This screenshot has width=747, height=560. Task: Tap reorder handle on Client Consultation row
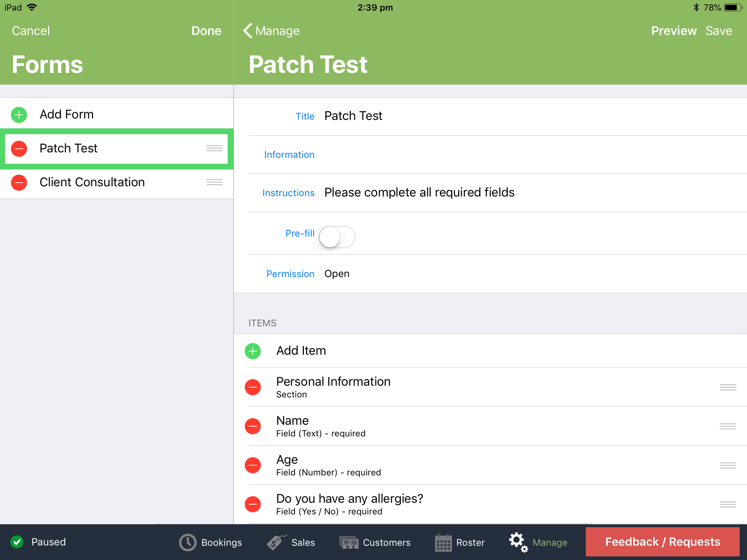pos(214,182)
